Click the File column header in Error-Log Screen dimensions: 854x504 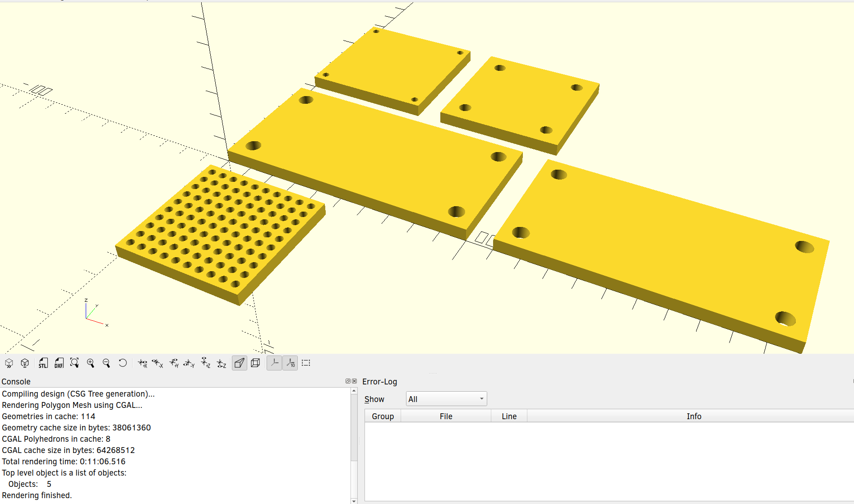(x=446, y=416)
